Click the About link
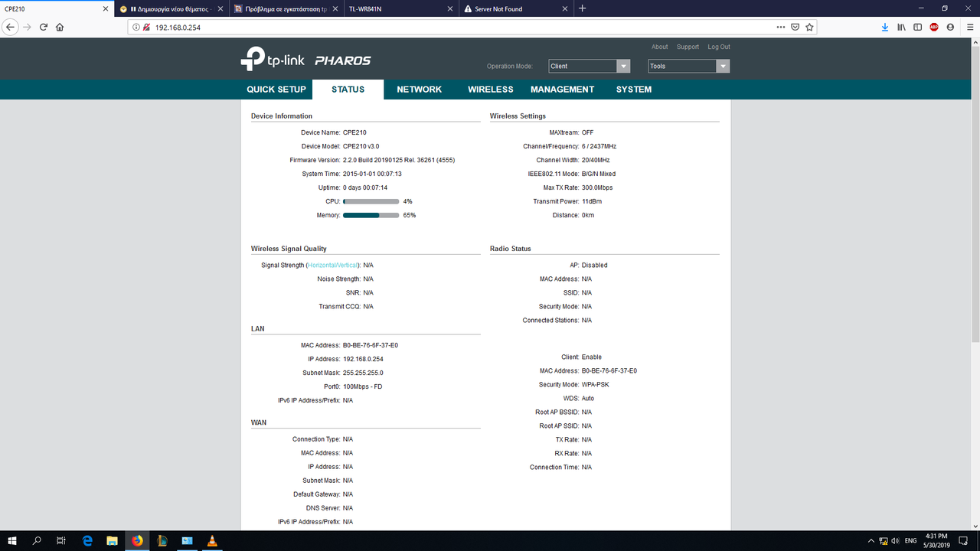The width and height of the screenshot is (980, 551). coord(659,47)
